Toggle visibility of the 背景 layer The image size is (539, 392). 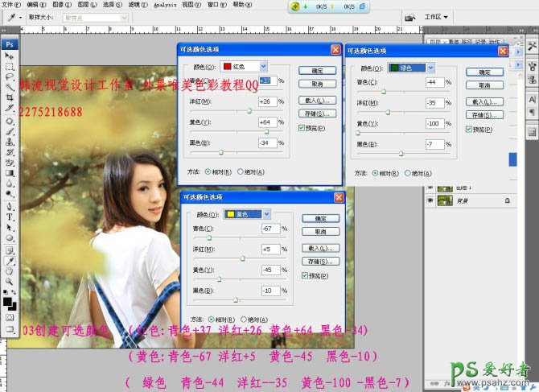point(430,200)
